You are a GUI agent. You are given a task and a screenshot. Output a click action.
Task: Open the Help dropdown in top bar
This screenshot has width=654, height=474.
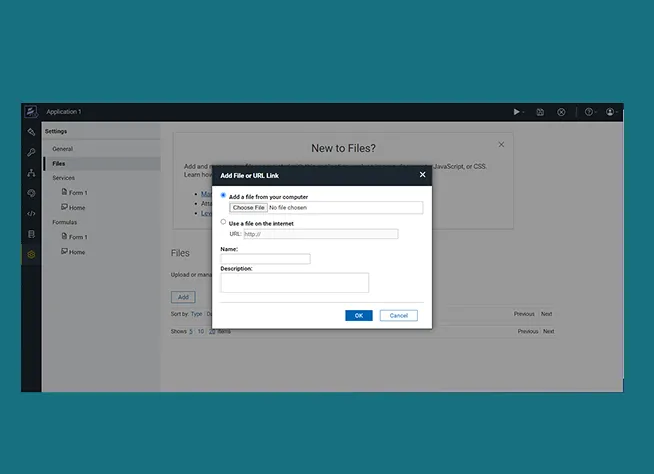pyautogui.click(x=590, y=112)
